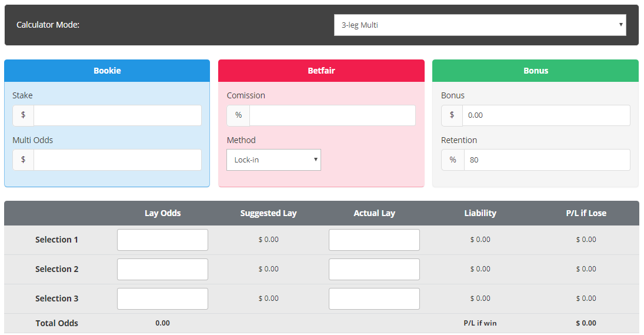Click Selection 3 Liability value
Screen dimensions: 644x335
pos(480,299)
